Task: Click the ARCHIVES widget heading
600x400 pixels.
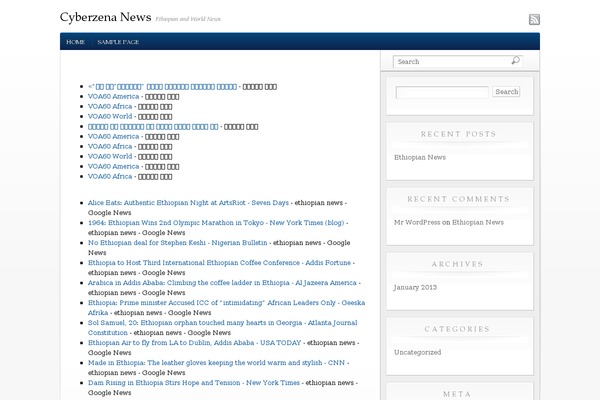Action: coord(458,264)
